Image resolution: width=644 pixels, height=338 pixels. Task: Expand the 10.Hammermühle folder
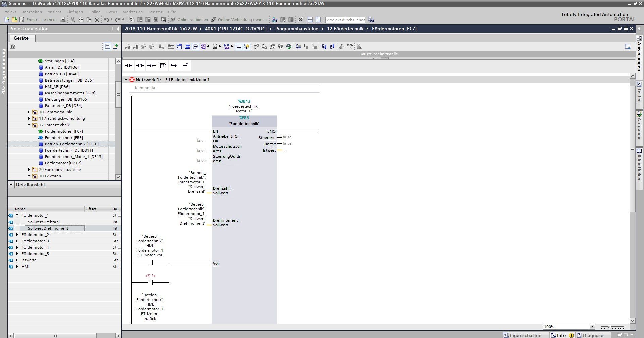(29, 112)
